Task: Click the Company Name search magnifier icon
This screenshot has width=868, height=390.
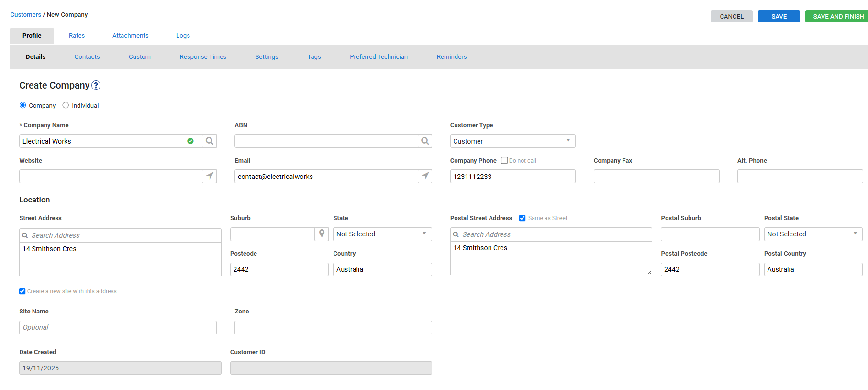Action: tap(209, 141)
